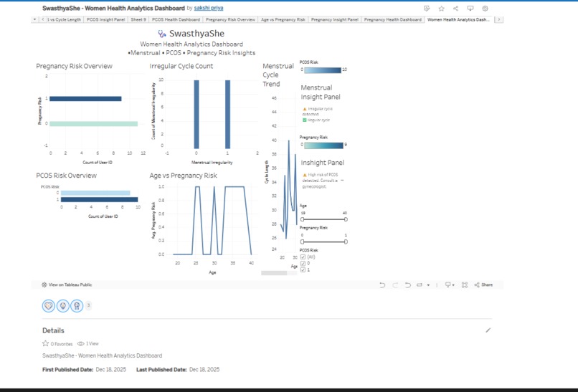Click the second lightbulb badge icon
Viewport: 578px width, 392px height.
[x=62, y=306]
